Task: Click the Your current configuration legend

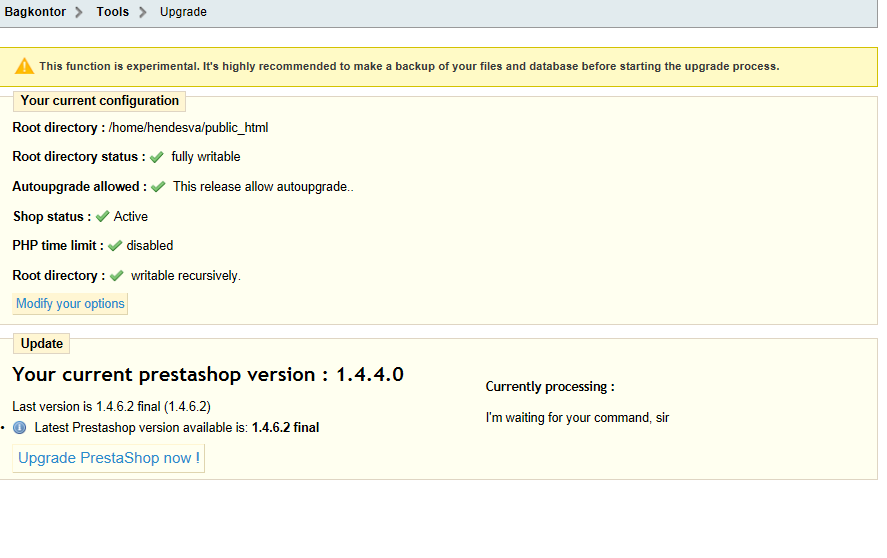Action: (100, 101)
